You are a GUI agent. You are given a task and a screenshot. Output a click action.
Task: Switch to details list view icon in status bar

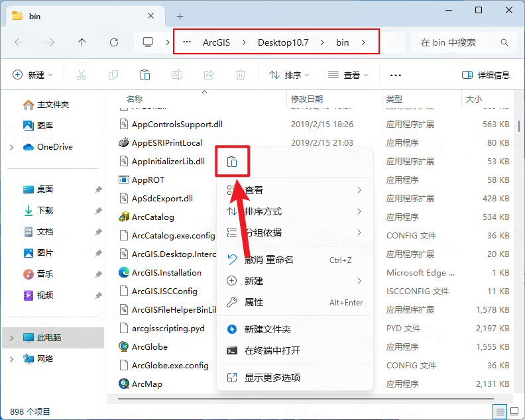500,411
